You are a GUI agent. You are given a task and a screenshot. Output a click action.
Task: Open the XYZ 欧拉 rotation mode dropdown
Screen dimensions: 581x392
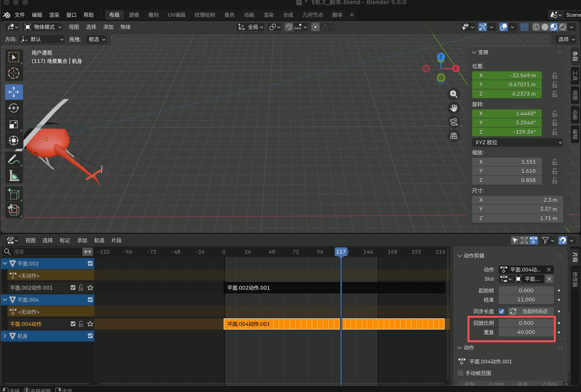[x=517, y=142]
